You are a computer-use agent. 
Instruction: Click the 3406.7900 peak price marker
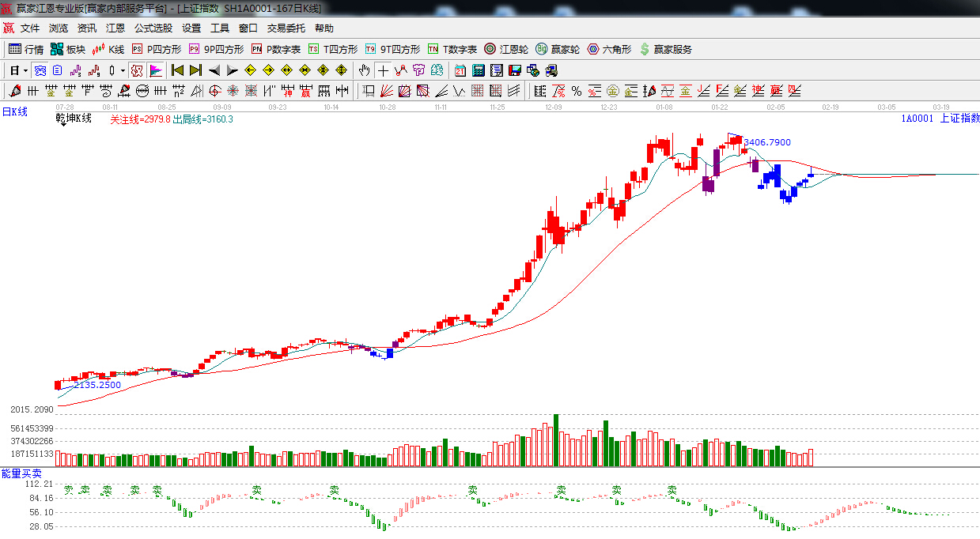pos(766,142)
